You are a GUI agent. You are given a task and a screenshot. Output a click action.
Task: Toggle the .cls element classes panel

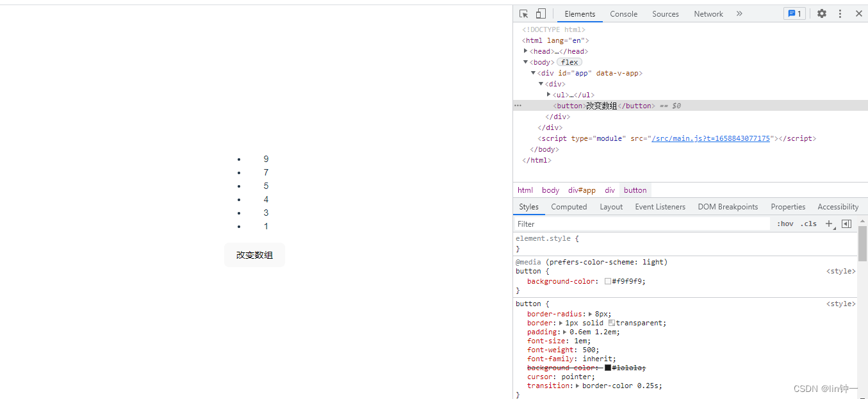coord(809,224)
